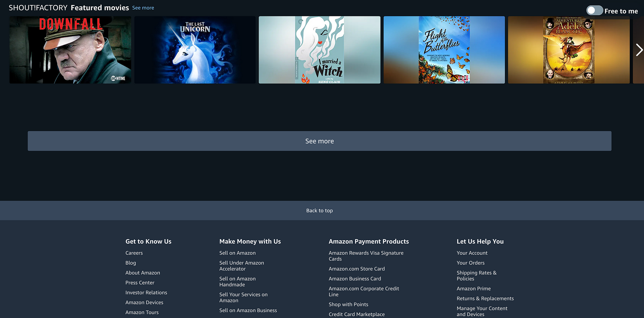Click the SHOUT!FACTORY Featured movies title
Screen dimensions: 644x318
coord(69,8)
